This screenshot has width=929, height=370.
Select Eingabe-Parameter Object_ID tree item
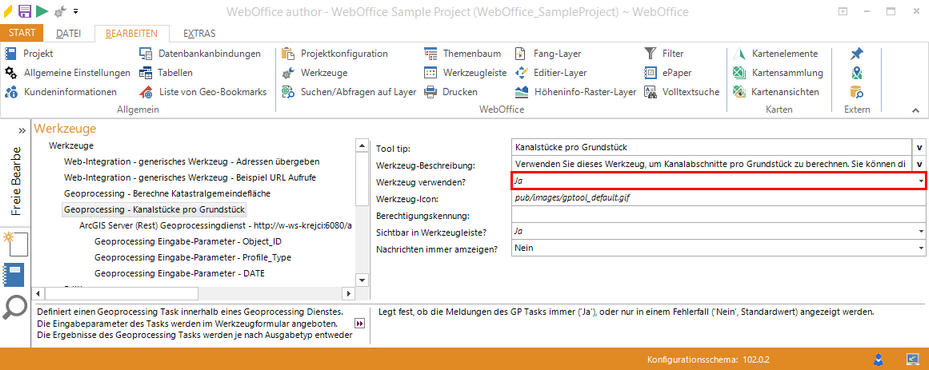188,242
